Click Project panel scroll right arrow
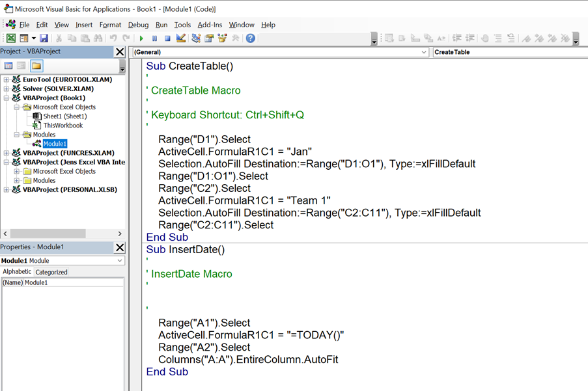 pyautogui.click(x=120, y=234)
